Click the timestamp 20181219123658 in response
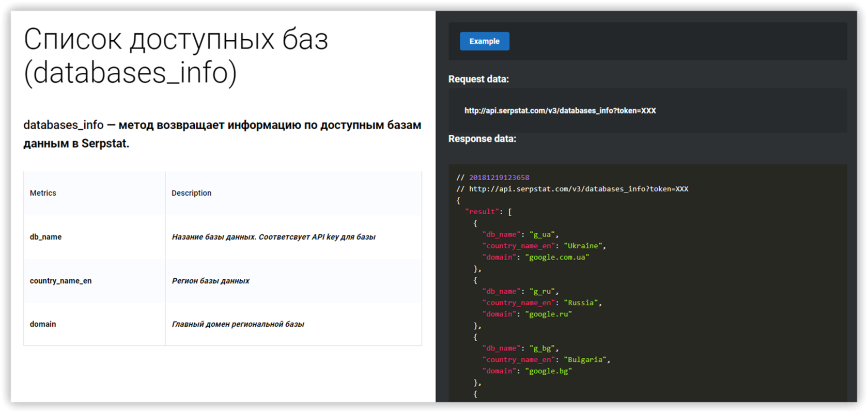Image resolution: width=868 pixels, height=413 pixels. 499,178
